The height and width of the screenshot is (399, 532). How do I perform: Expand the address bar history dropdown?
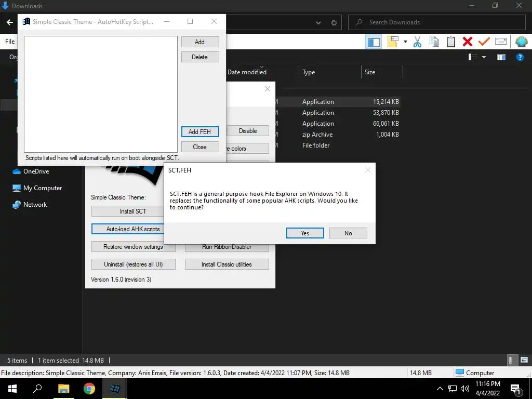(318, 23)
